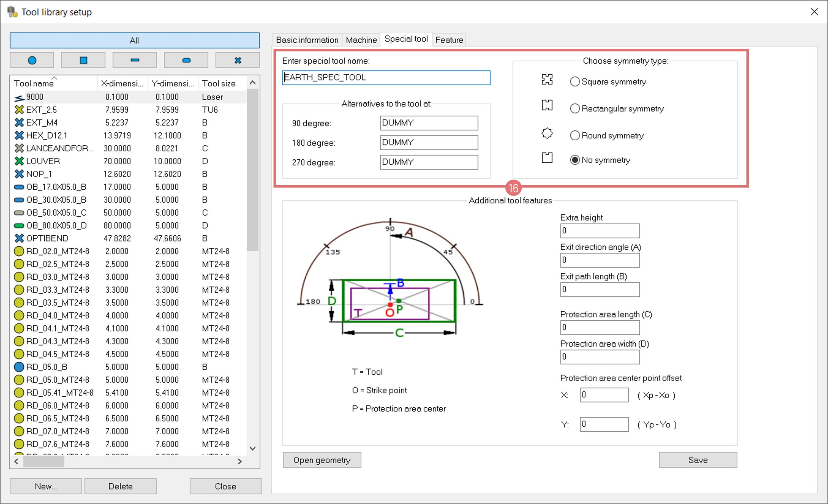Enable Round symmetry option

click(x=575, y=135)
